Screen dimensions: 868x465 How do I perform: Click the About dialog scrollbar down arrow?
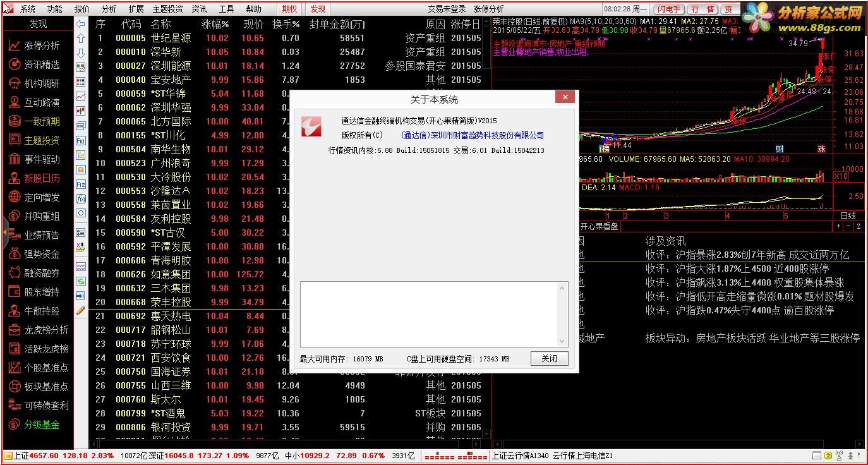563,341
